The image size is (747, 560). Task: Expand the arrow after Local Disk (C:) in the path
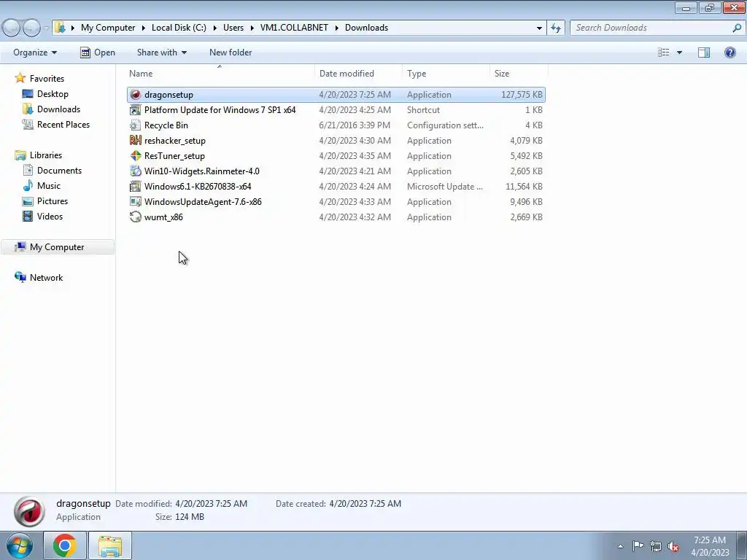pyautogui.click(x=215, y=28)
